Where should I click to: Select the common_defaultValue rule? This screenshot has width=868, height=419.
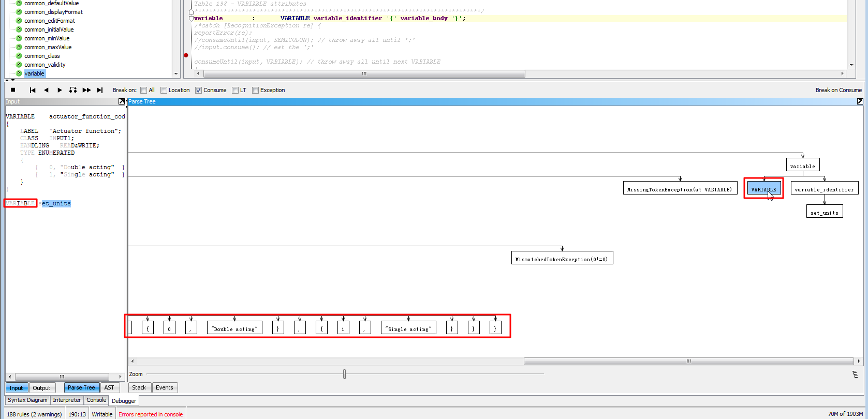click(x=52, y=3)
